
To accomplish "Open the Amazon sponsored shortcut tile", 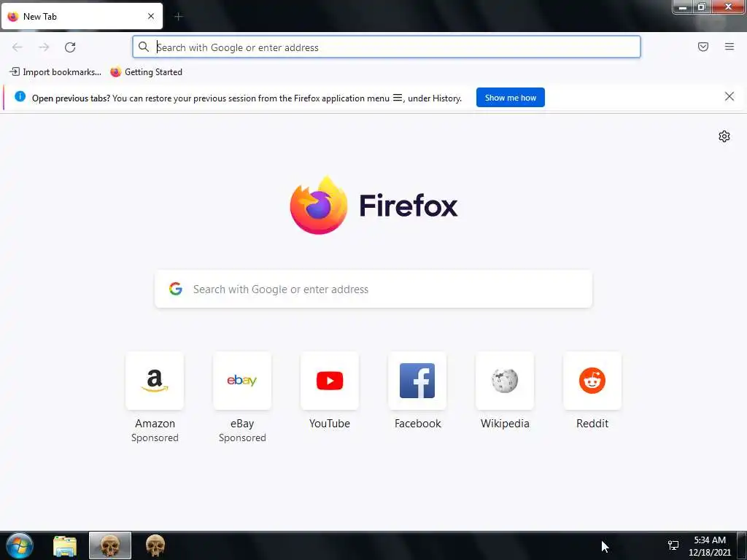I will tap(155, 381).
